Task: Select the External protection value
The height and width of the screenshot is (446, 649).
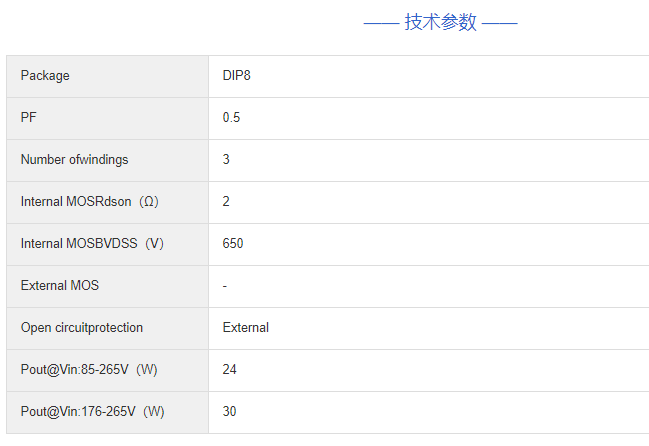Action: (x=245, y=328)
